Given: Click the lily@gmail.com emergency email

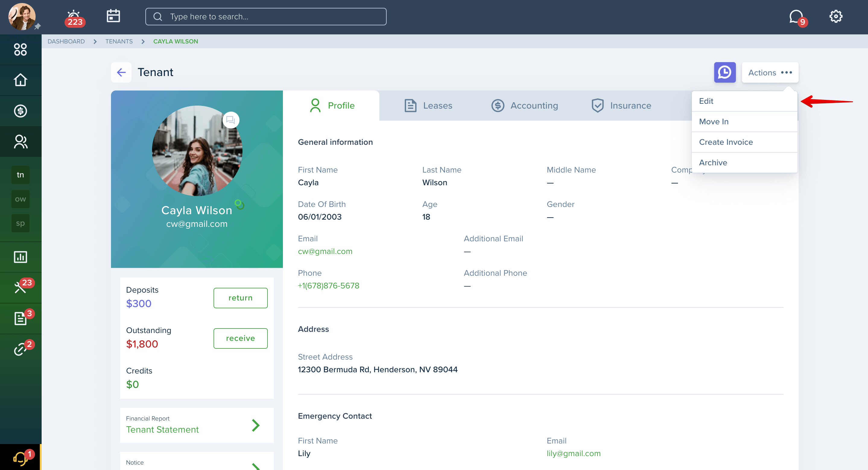Looking at the screenshot, I should 574,453.
